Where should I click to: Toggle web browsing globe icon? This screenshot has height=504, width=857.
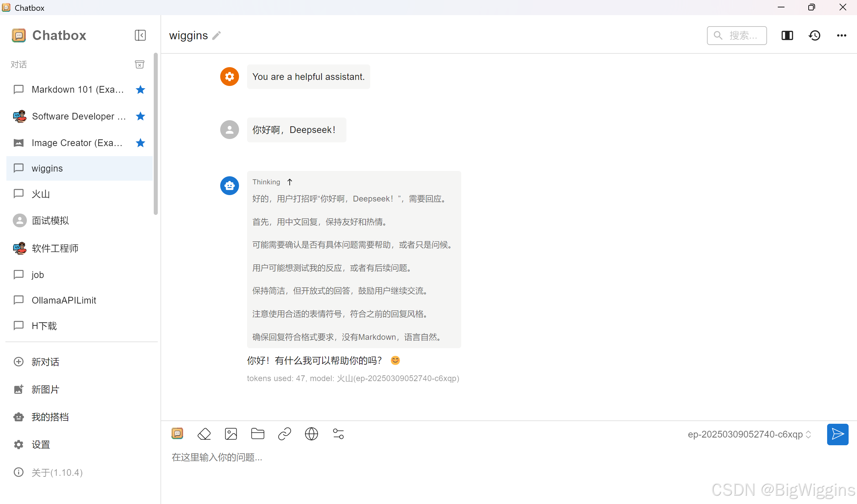311,434
